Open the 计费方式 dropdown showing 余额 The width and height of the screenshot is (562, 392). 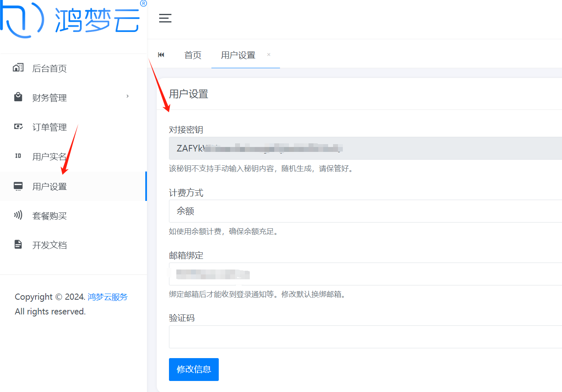pyautogui.click(x=365, y=211)
